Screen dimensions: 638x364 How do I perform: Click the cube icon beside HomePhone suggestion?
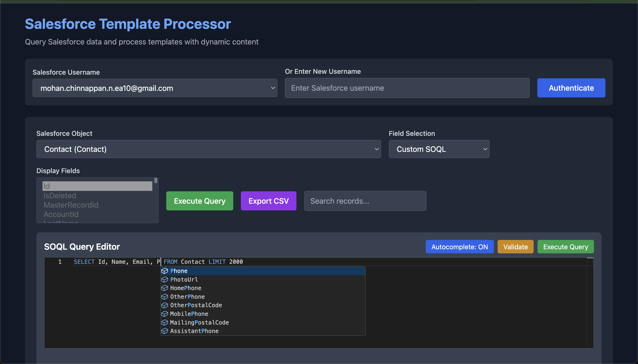(164, 288)
